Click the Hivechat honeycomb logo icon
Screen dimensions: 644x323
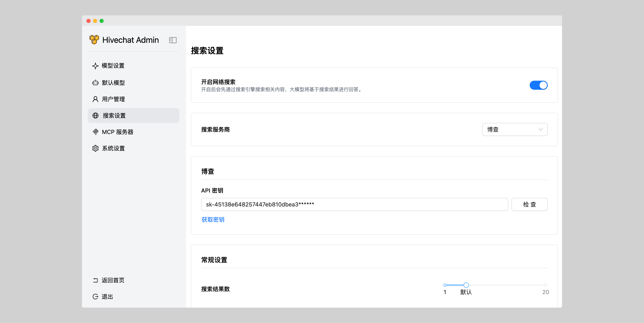click(x=94, y=40)
